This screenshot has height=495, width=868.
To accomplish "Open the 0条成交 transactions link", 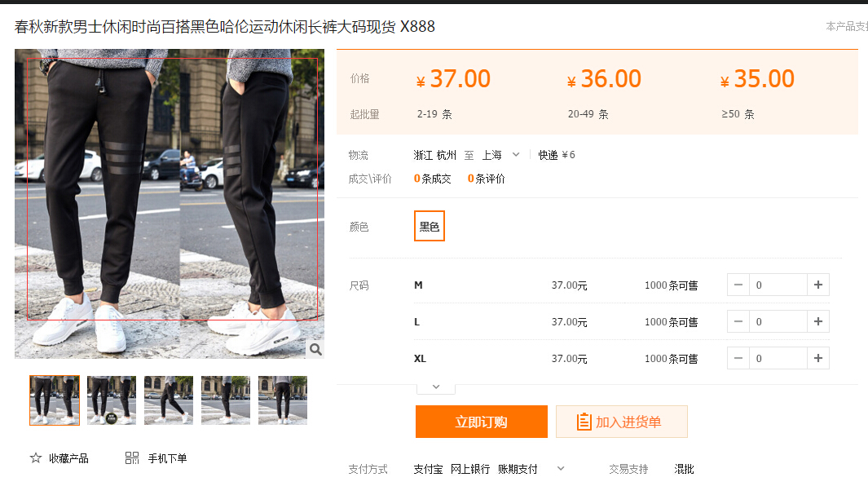I will point(432,179).
